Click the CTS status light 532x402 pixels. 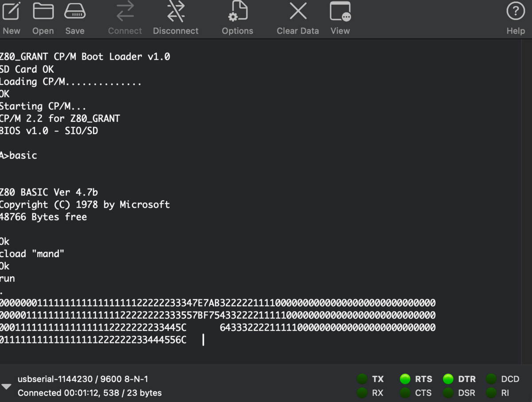point(405,393)
